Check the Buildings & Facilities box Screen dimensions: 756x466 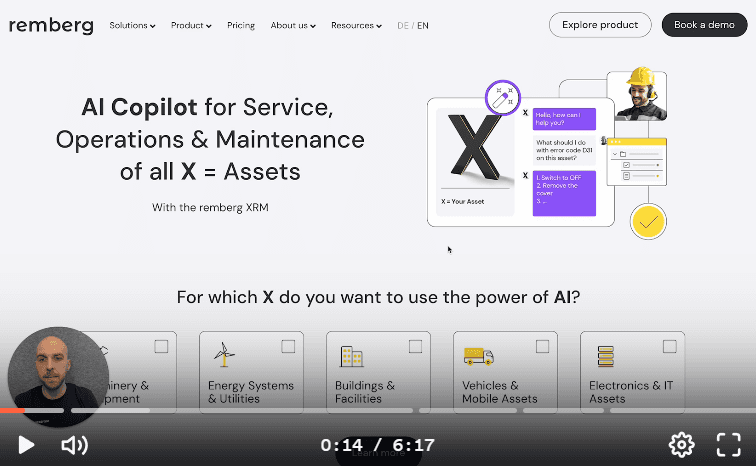click(x=415, y=346)
